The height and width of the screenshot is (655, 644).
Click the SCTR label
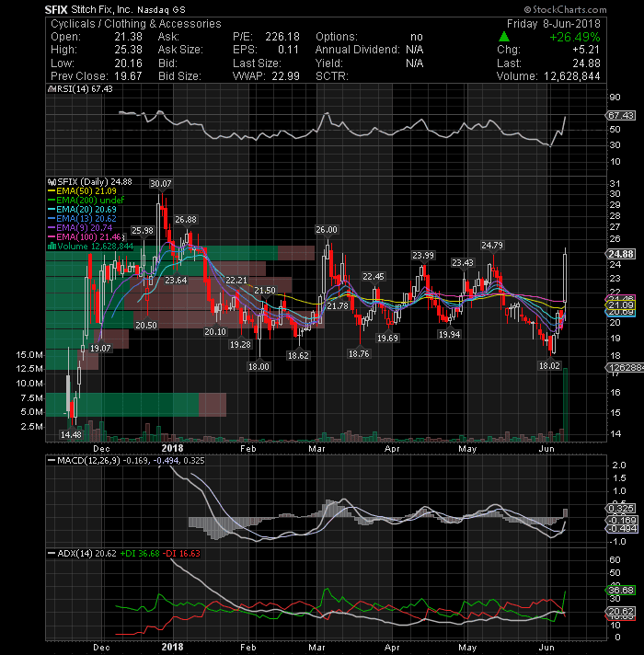[331, 76]
